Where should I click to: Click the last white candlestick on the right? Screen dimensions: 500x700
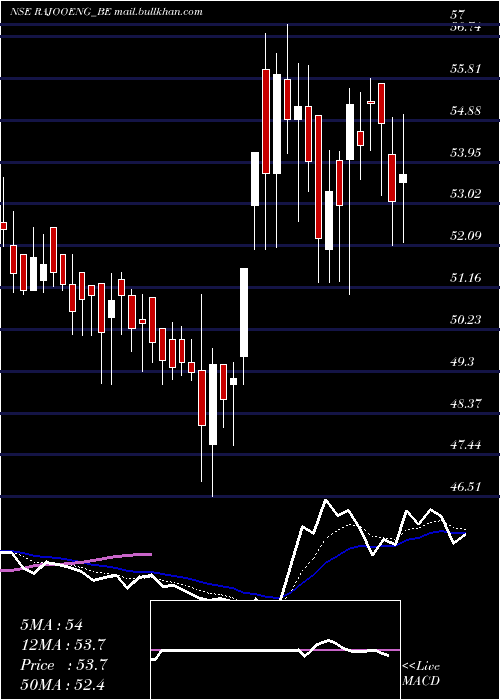click(403, 178)
